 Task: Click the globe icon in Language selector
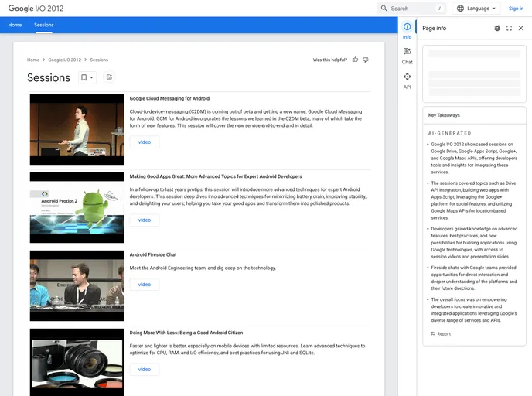tap(460, 9)
